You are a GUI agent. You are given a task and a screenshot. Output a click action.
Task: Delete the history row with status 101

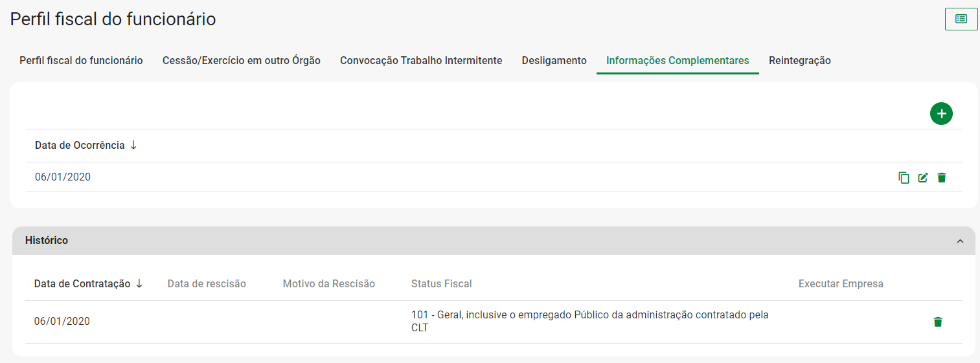[x=937, y=322]
